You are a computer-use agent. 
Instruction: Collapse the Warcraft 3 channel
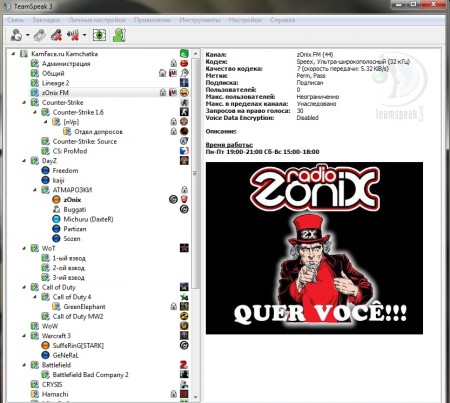coord(24,336)
